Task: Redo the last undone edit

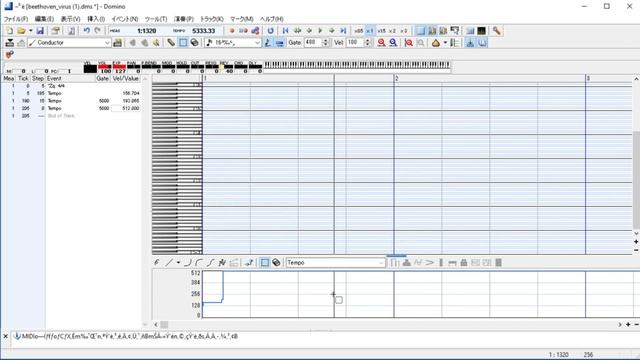Action: pyautogui.click(x=98, y=31)
